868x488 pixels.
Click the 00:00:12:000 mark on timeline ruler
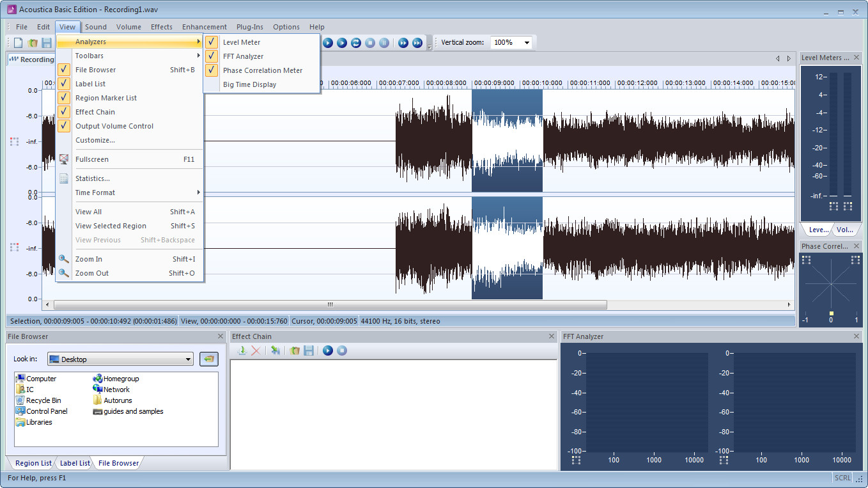pos(638,83)
